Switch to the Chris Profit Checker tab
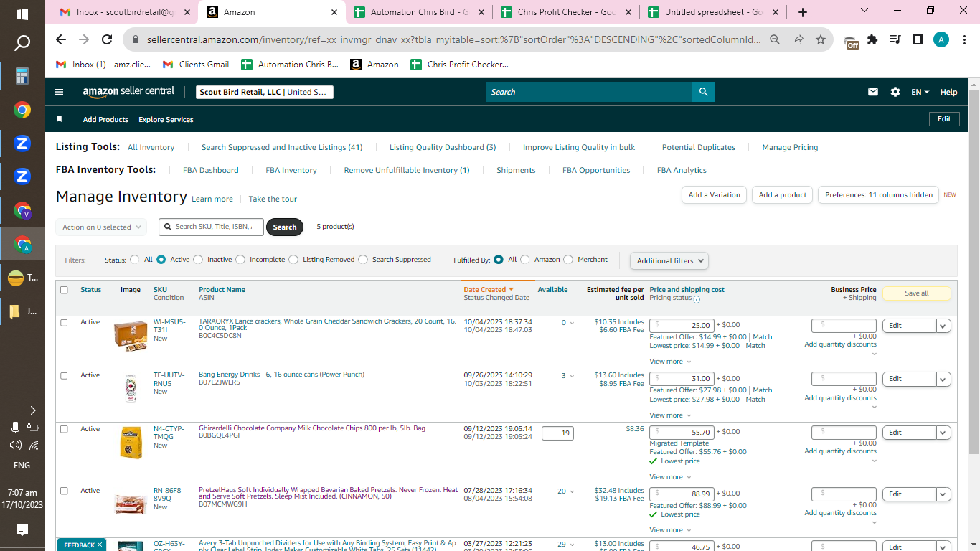The width and height of the screenshot is (980, 551). coord(565,12)
